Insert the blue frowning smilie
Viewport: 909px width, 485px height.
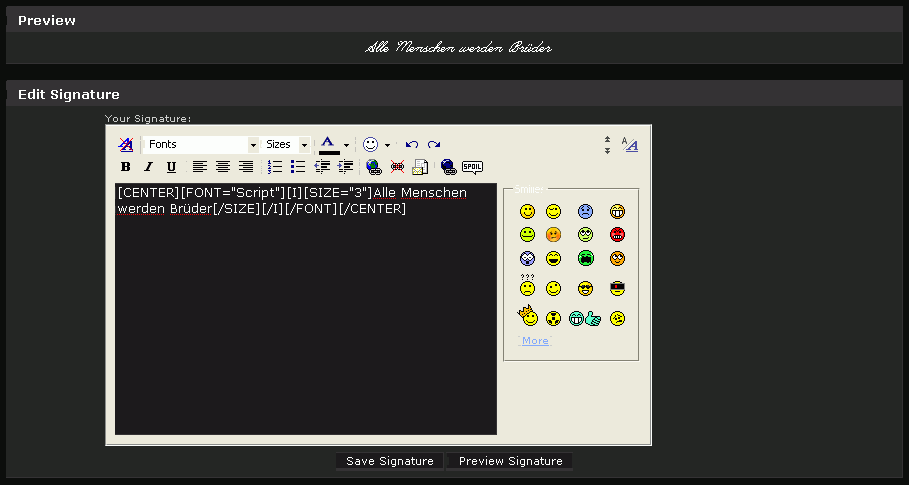[x=586, y=211]
